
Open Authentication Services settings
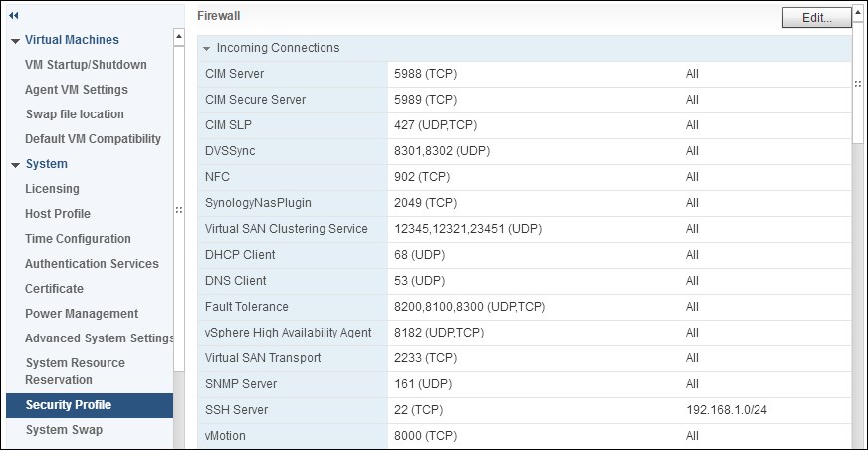[92, 264]
